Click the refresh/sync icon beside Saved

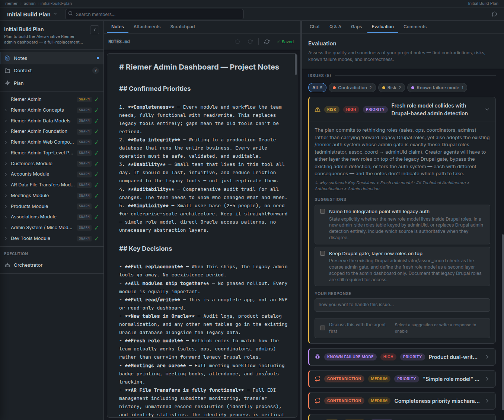click(x=267, y=42)
